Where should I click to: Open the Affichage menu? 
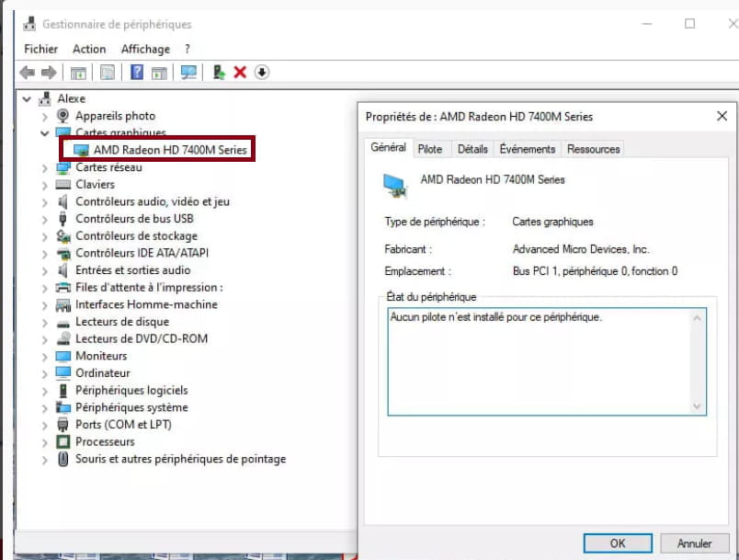[145, 49]
